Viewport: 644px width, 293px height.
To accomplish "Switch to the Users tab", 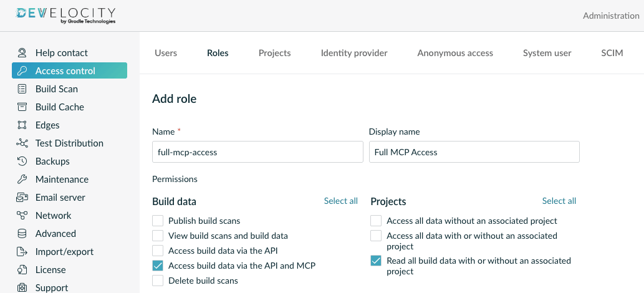I will point(166,53).
